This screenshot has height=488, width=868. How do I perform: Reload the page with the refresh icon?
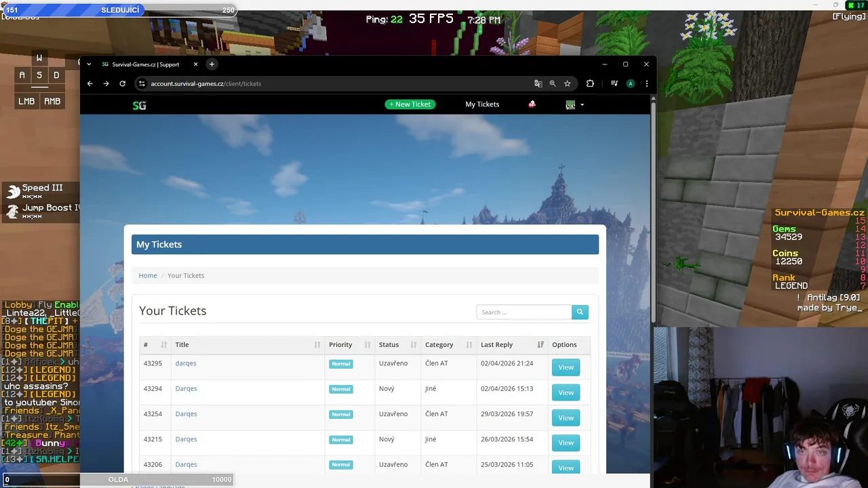tap(123, 83)
